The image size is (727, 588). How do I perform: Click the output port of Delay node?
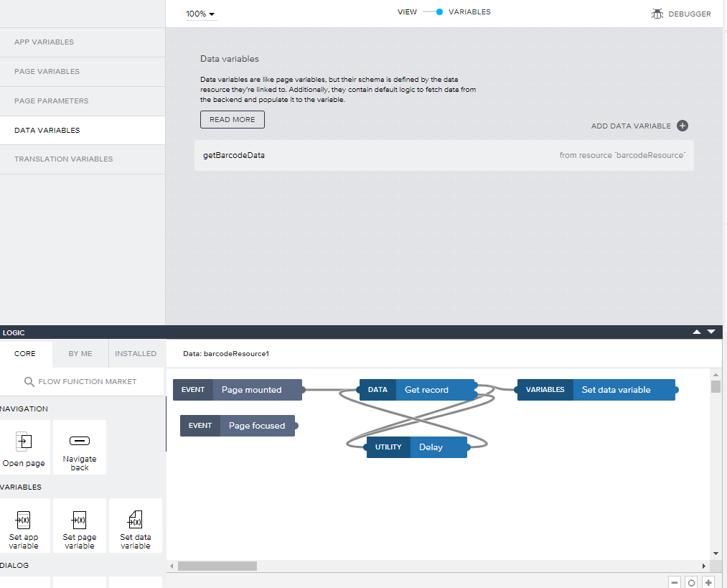coord(469,447)
